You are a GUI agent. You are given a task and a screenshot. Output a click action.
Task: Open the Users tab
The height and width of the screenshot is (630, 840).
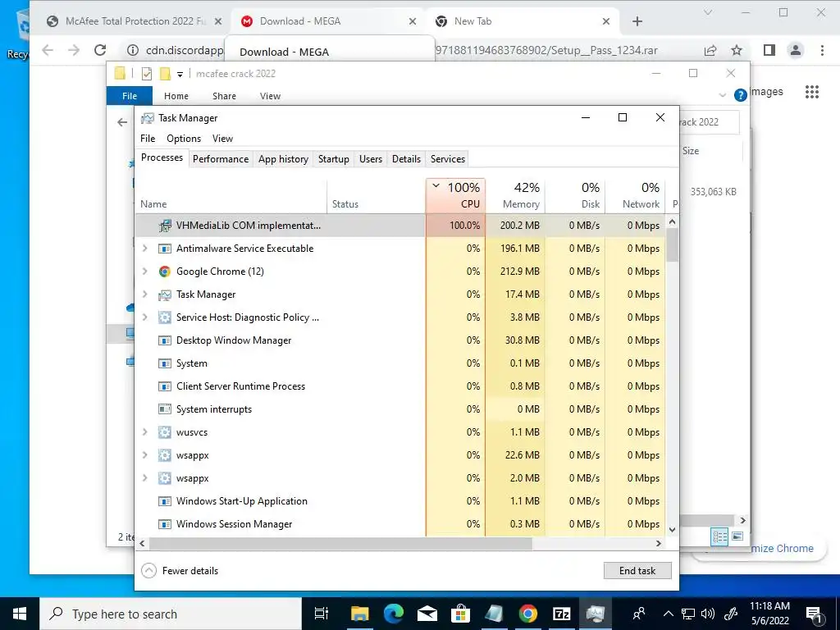(x=371, y=159)
